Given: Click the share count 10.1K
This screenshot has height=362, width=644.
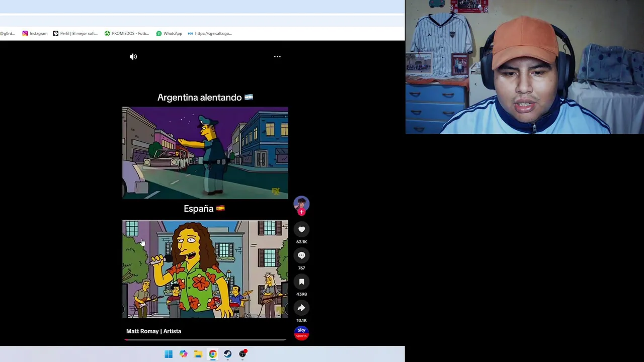Looking at the screenshot, I should click(301, 320).
